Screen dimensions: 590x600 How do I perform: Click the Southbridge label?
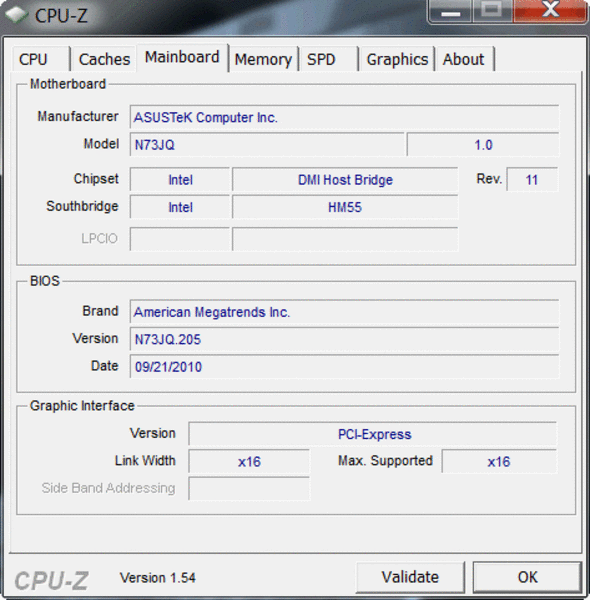pyautogui.click(x=82, y=206)
